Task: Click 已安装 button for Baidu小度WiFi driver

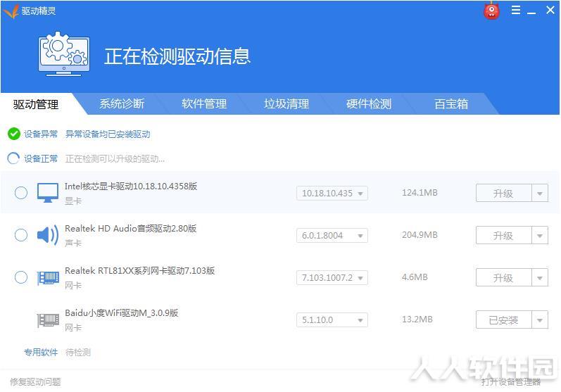Action: [x=504, y=320]
